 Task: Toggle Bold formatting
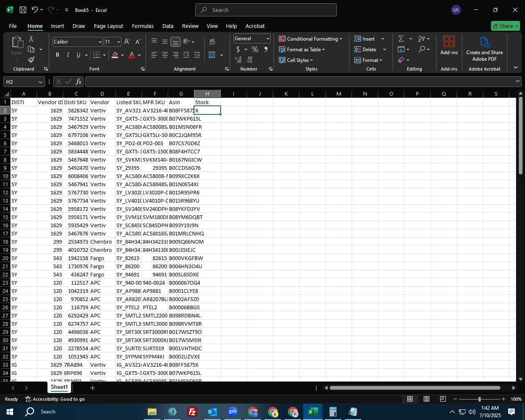click(57, 55)
